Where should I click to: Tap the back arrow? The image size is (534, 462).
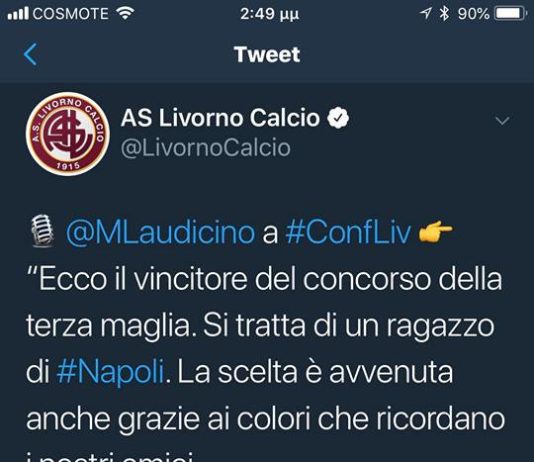(x=31, y=54)
